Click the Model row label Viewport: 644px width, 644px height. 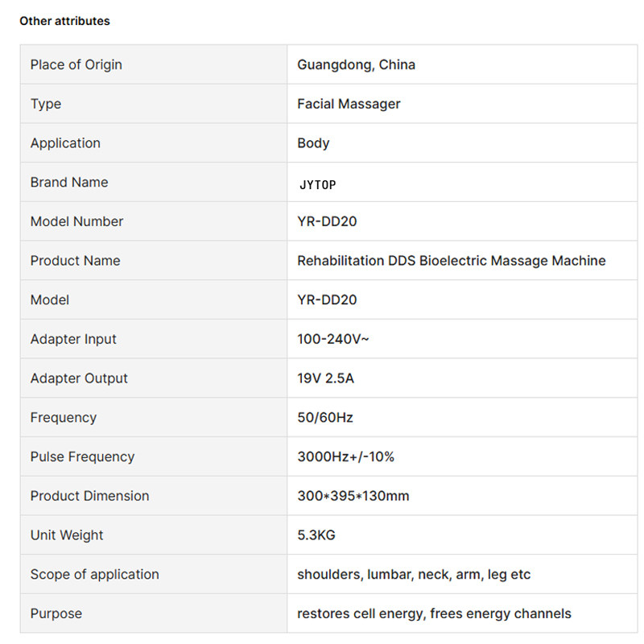[x=50, y=299]
